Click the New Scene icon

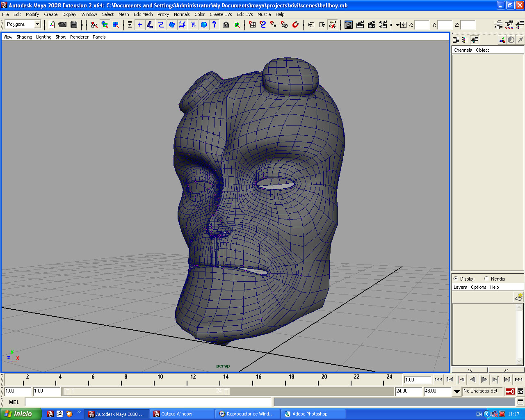(52, 25)
